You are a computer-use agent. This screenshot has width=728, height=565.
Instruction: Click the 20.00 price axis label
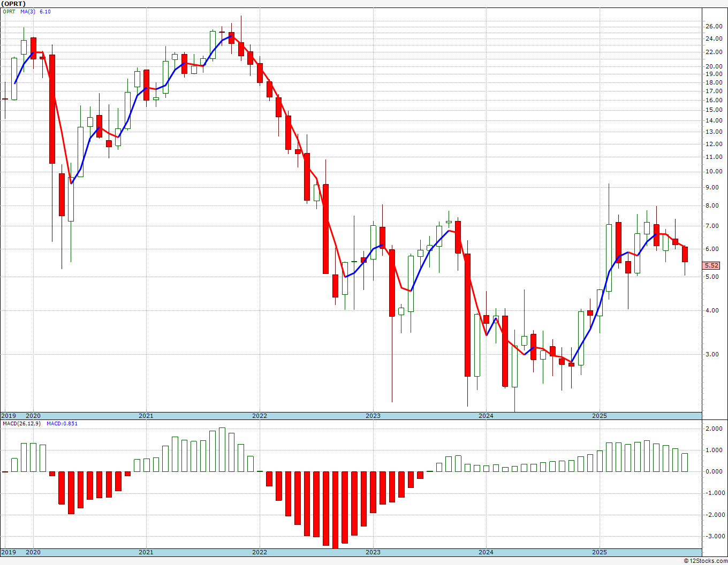[x=713, y=67]
